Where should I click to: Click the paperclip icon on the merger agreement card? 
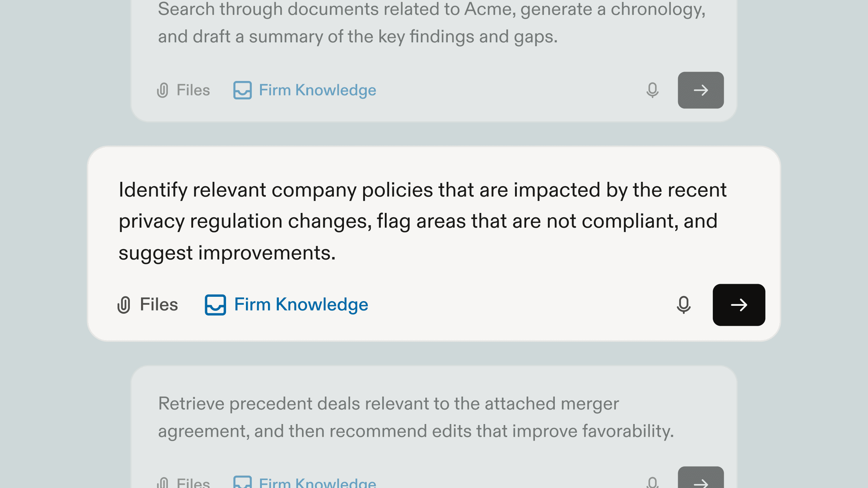tap(163, 482)
